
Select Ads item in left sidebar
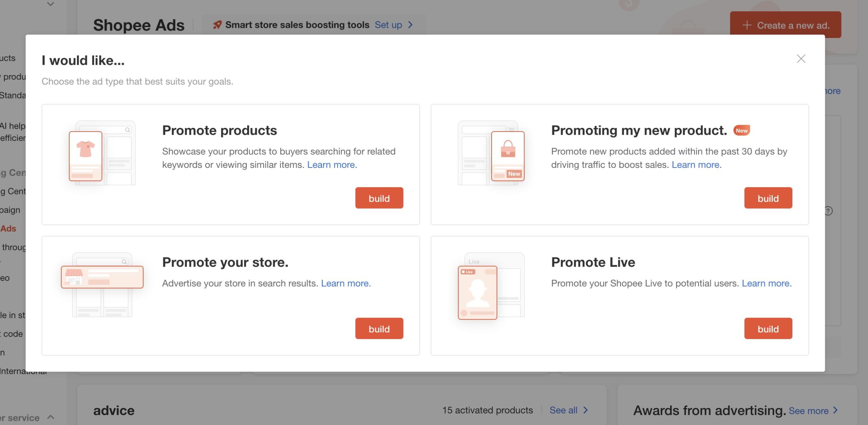point(8,229)
